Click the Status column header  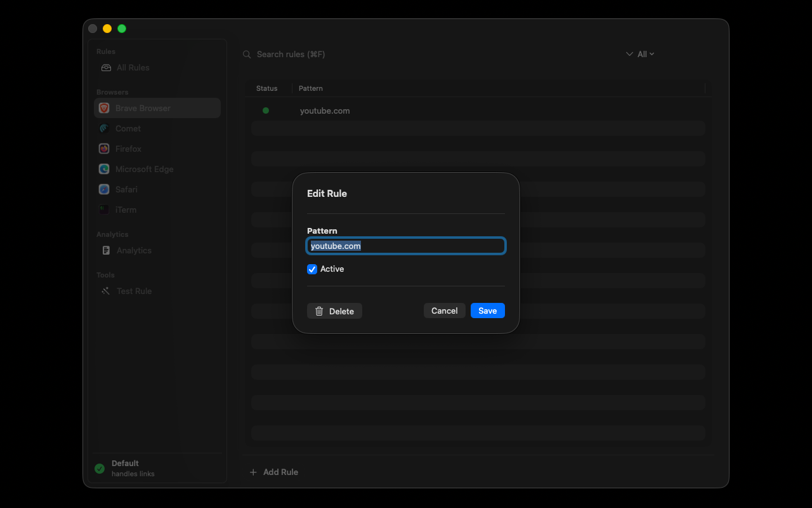click(x=267, y=88)
